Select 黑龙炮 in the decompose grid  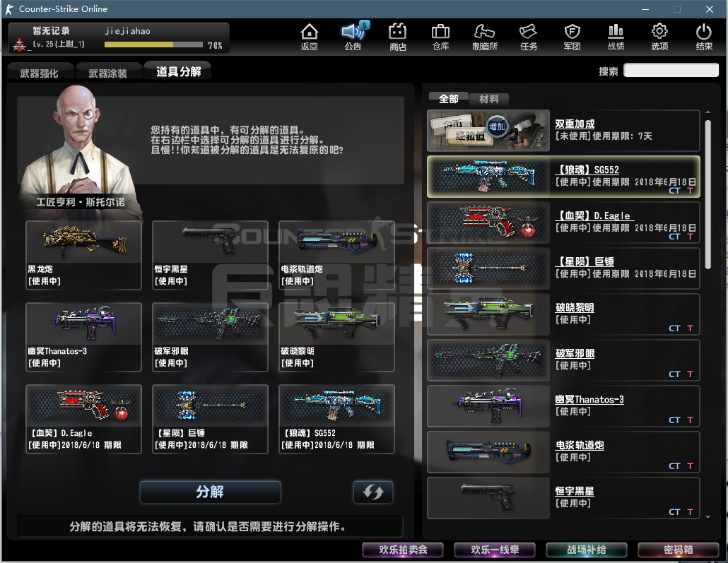point(83,255)
